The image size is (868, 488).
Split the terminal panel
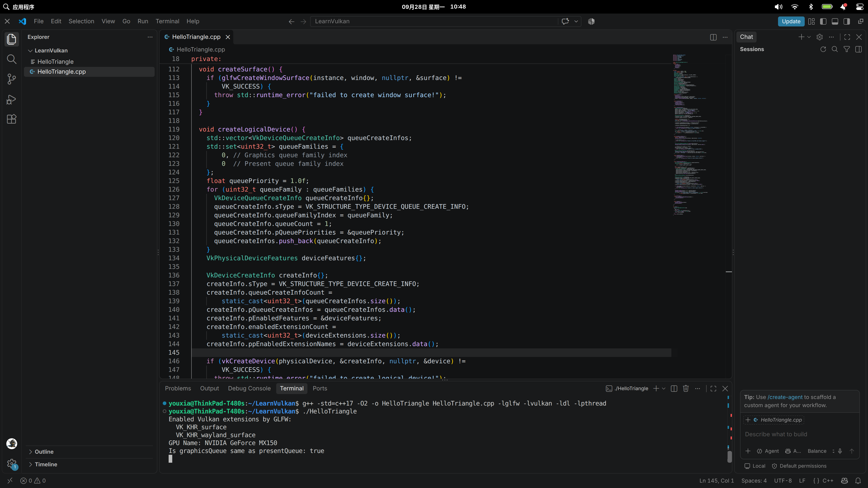(x=674, y=388)
